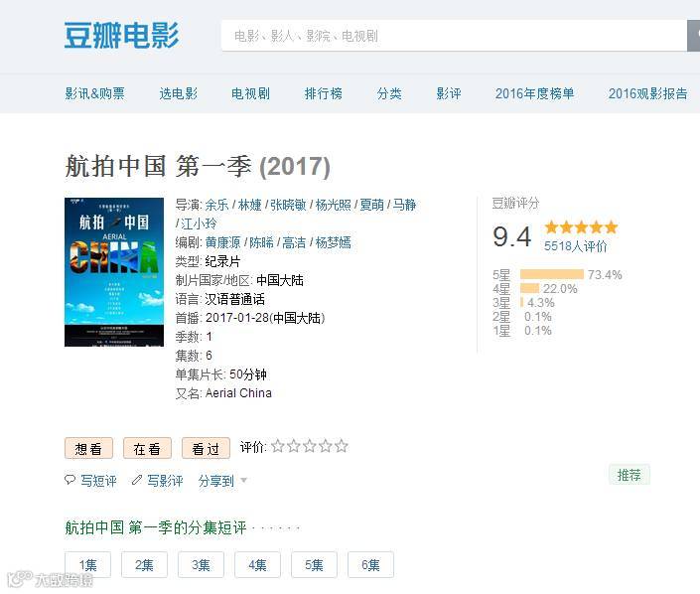Open director 江小玲's page

[199, 223]
